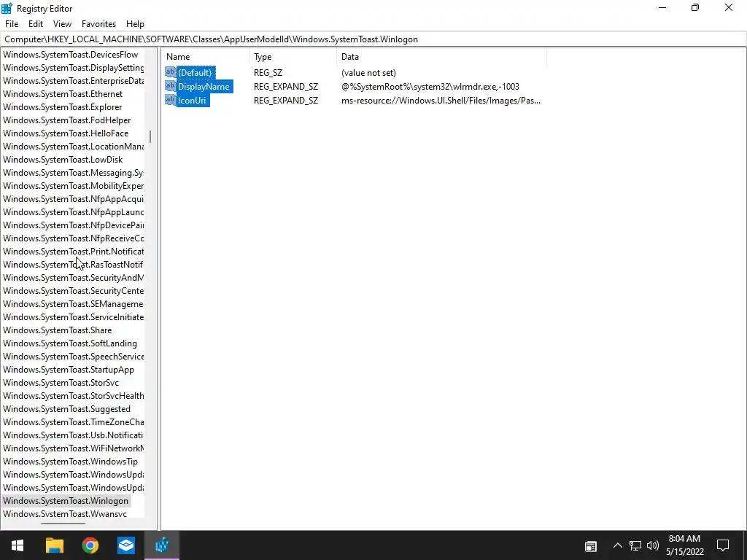Sort values by the Name column header

205,57
